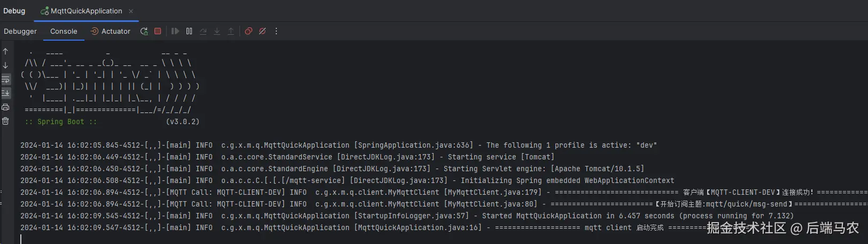Open the Actuator tab
Image resolution: width=868 pixels, height=244 pixels.
click(110, 32)
